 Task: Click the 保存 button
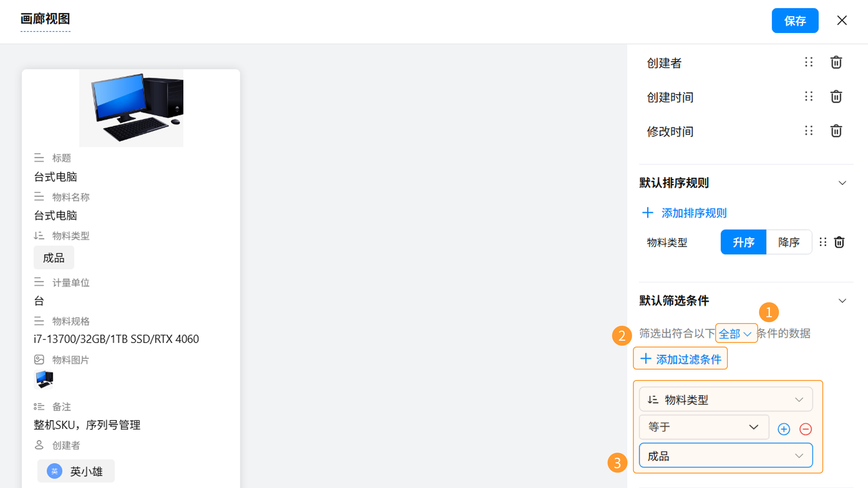(x=795, y=21)
